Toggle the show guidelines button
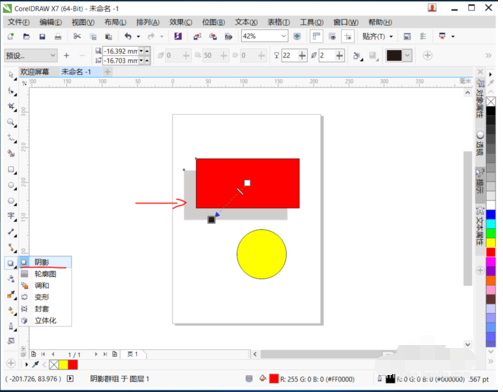 coord(348,36)
